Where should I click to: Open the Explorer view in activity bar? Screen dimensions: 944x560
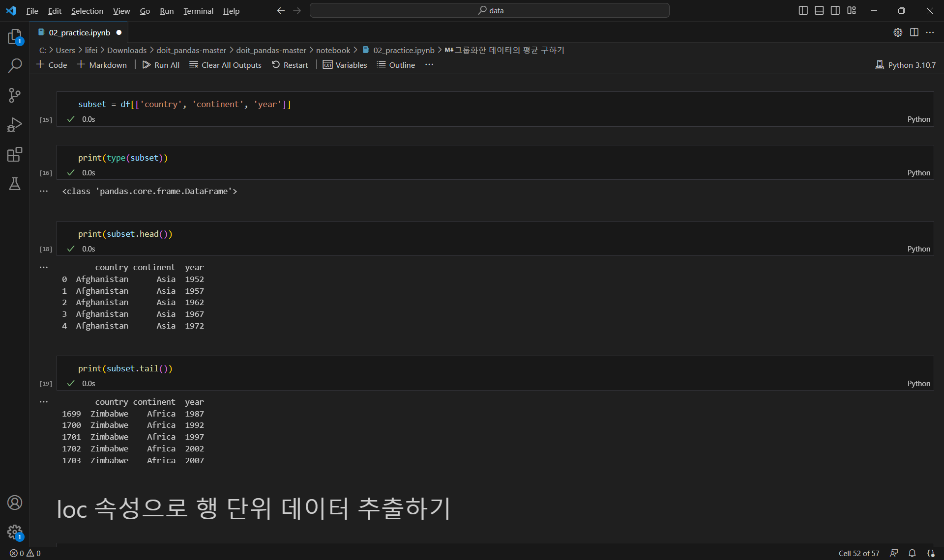pyautogui.click(x=15, y=36)
